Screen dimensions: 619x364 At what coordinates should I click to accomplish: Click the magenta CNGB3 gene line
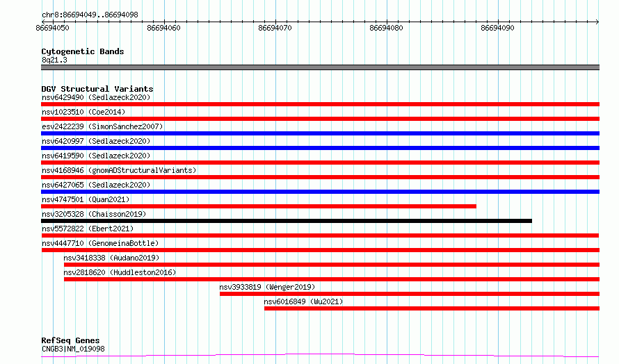(320, 356)
